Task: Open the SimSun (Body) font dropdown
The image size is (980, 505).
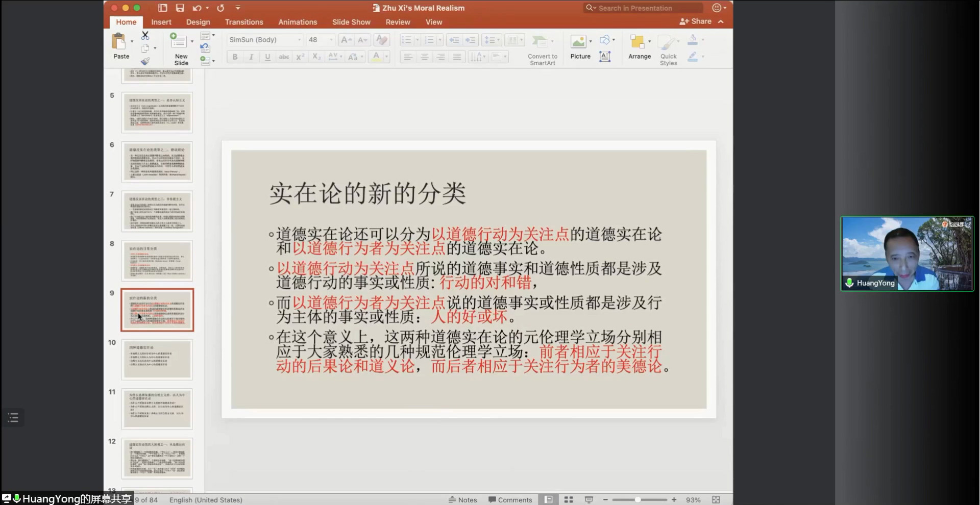Action: click(300, 40)
